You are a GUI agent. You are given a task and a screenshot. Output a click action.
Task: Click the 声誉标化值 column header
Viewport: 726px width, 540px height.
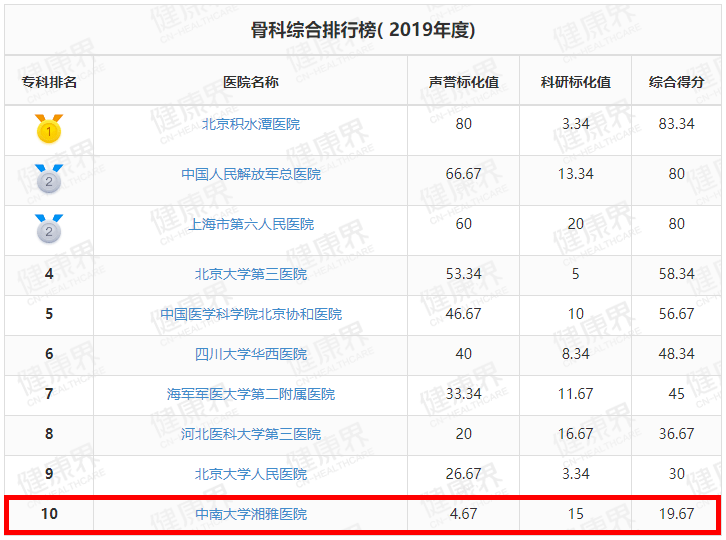tap(463, 82)
